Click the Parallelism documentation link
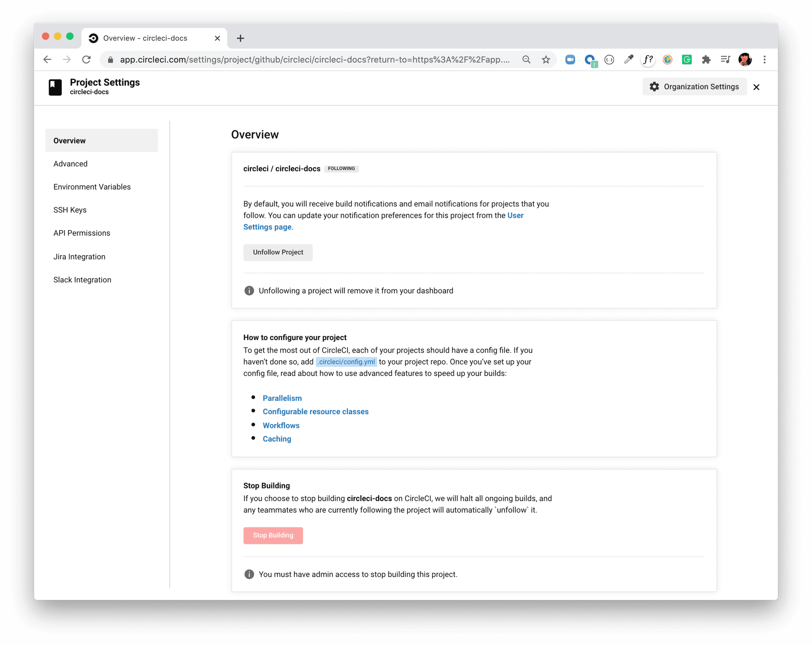The image size is (812, 645). (281, 398)
